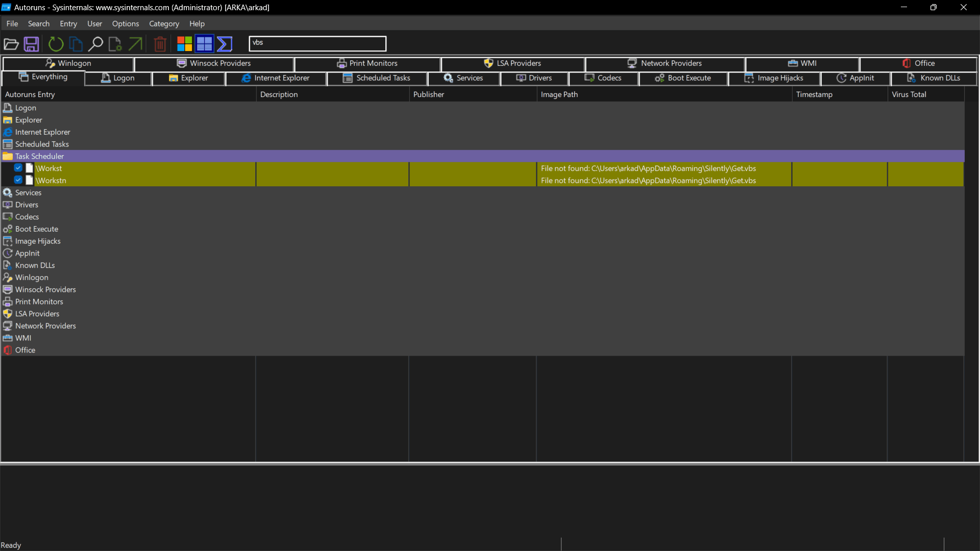Click the Save floppy disk icon
This screenshot has width=980, height=551.
(32, 44)
